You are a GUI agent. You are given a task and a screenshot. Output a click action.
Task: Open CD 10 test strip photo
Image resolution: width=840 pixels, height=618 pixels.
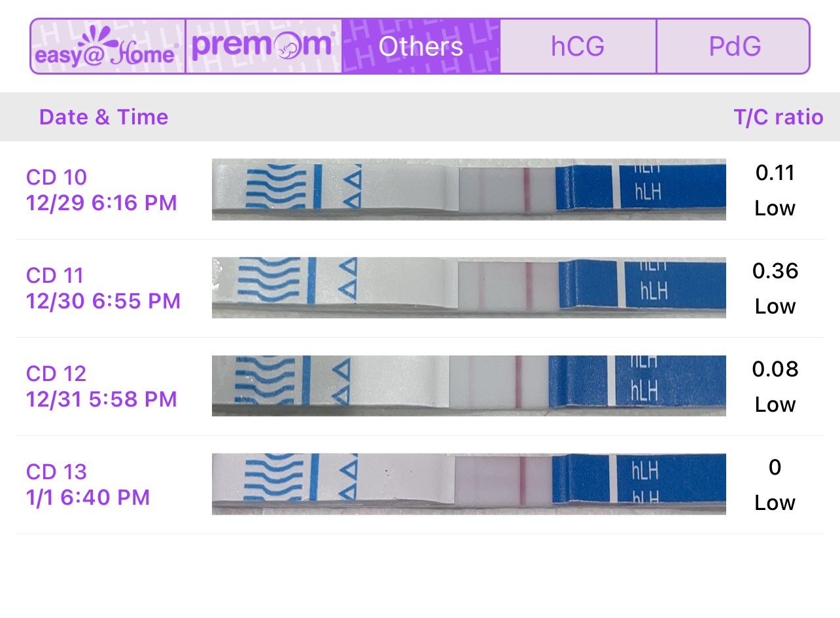click(468, 189)
